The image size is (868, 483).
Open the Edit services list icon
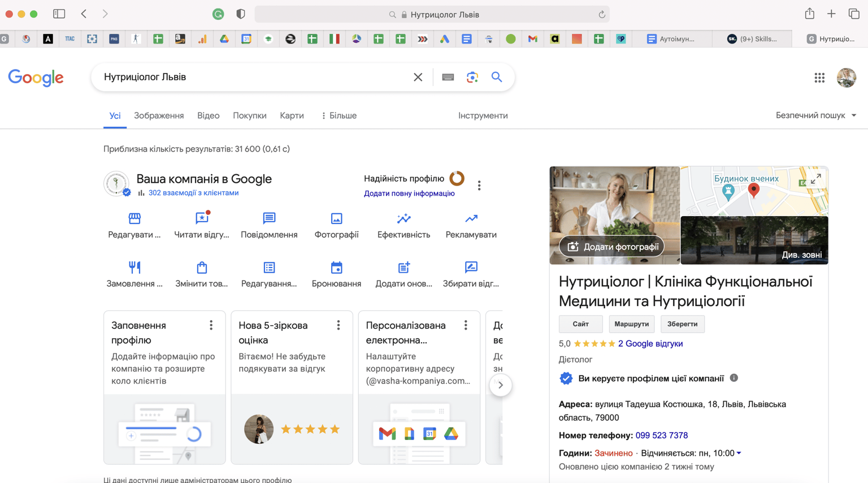[x=269, y=267]
